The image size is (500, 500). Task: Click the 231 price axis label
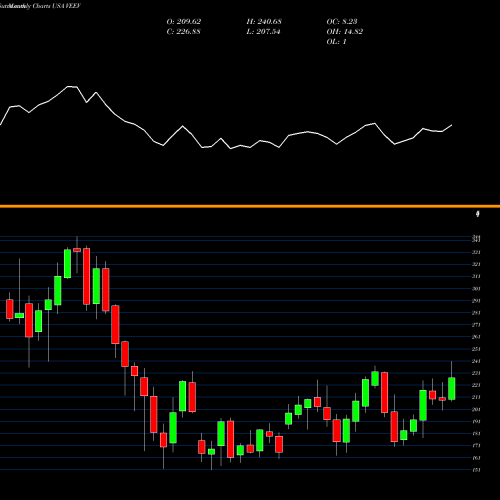coord(476,373)
